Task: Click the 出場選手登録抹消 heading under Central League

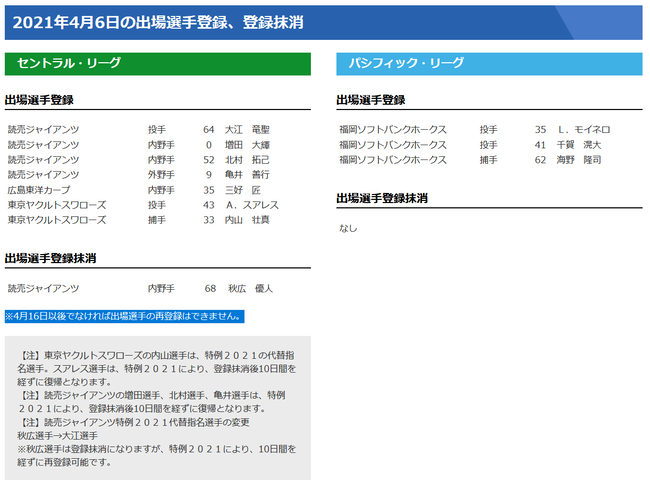Action: (x=51, y=258)
